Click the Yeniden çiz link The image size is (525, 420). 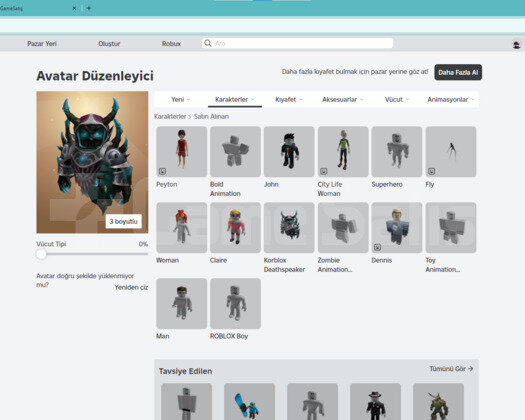click(x=131, y=287)
